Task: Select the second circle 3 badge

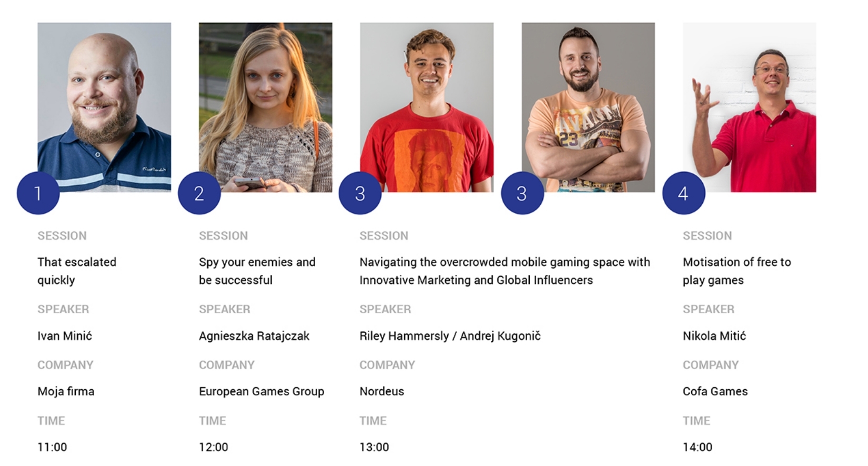Action: pyautogui.click(x=522, y=193)
